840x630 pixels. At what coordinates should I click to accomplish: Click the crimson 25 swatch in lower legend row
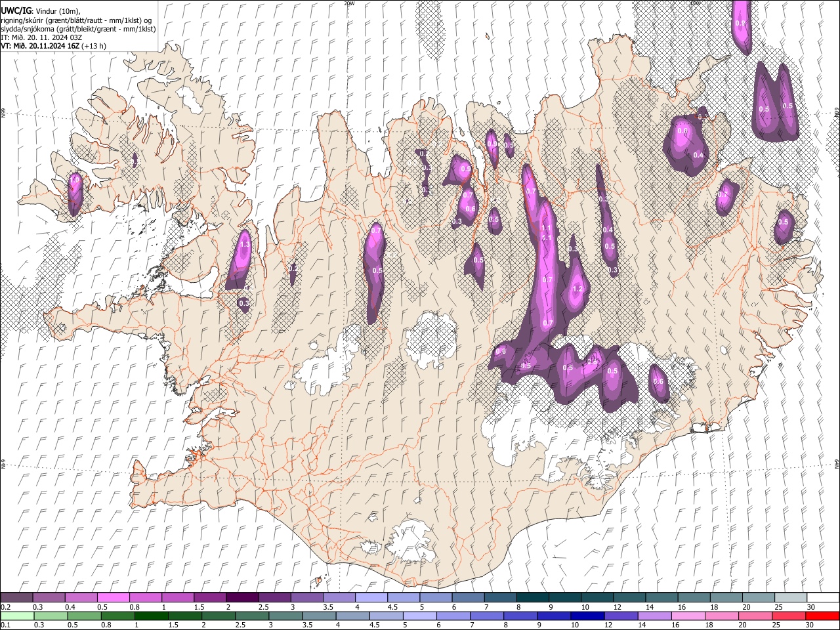pos(789,616)
